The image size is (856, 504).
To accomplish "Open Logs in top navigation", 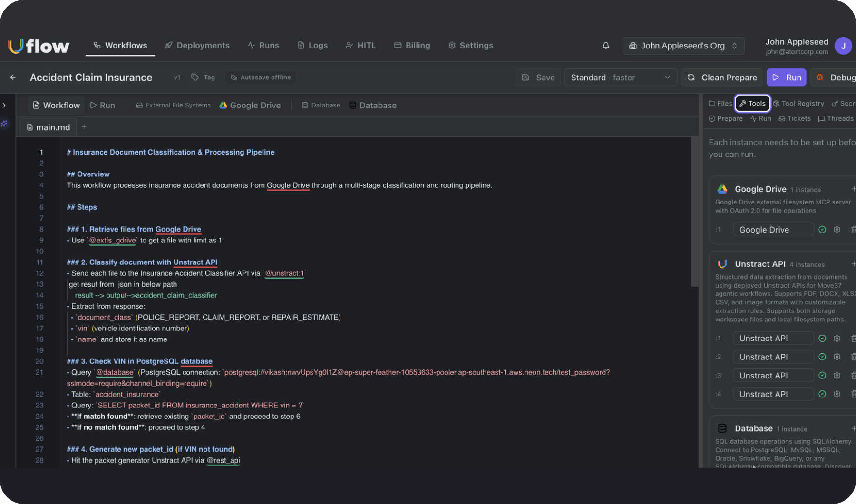I will 312,45.
